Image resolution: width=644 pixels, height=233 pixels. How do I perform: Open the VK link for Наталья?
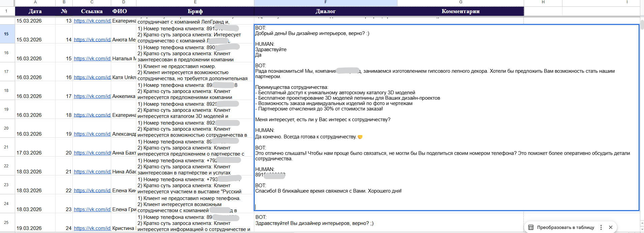92,59
